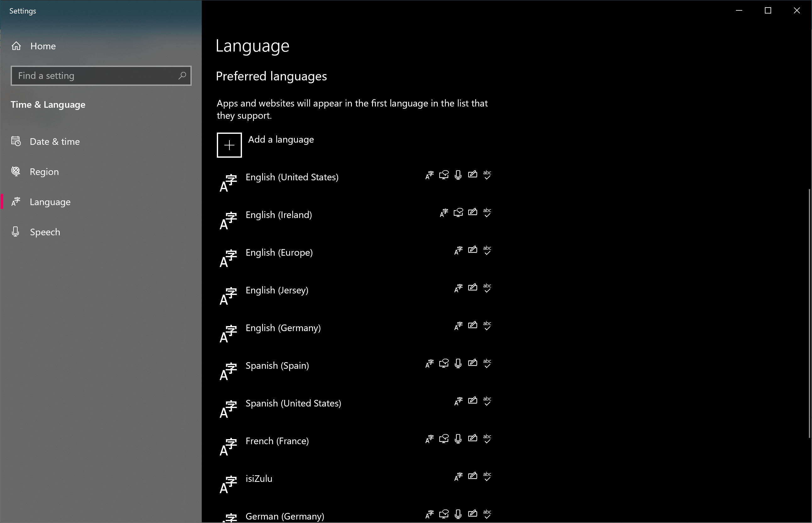Open Date & time settings
812x523 pixels.
[x=101, y=142]
